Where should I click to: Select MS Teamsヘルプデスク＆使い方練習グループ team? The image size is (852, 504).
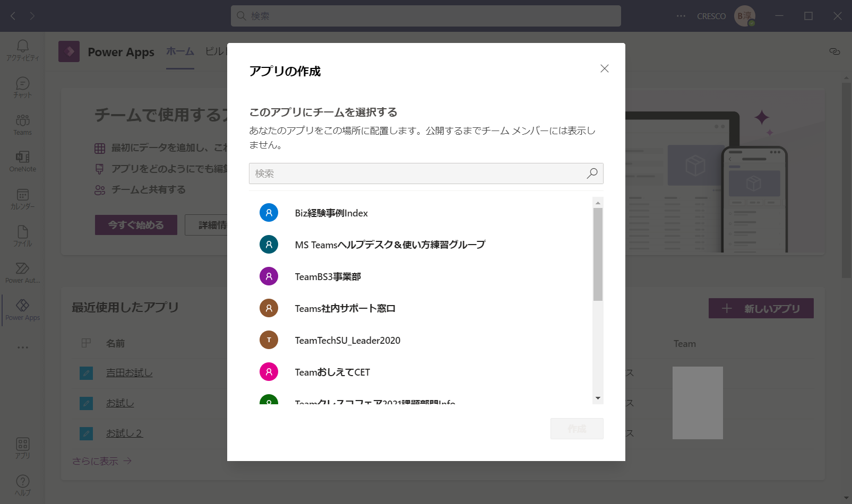click(421, 245)
